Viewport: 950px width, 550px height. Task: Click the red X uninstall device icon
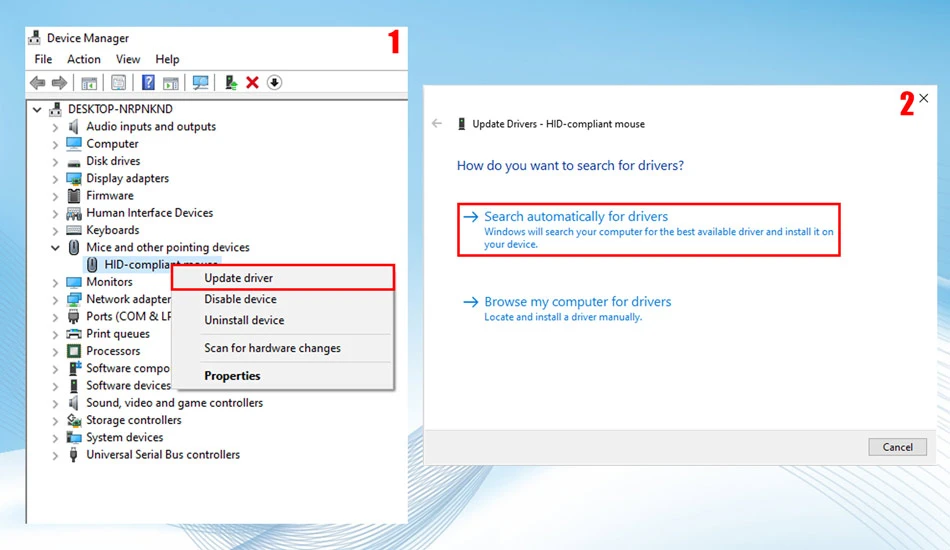point(252,82)
